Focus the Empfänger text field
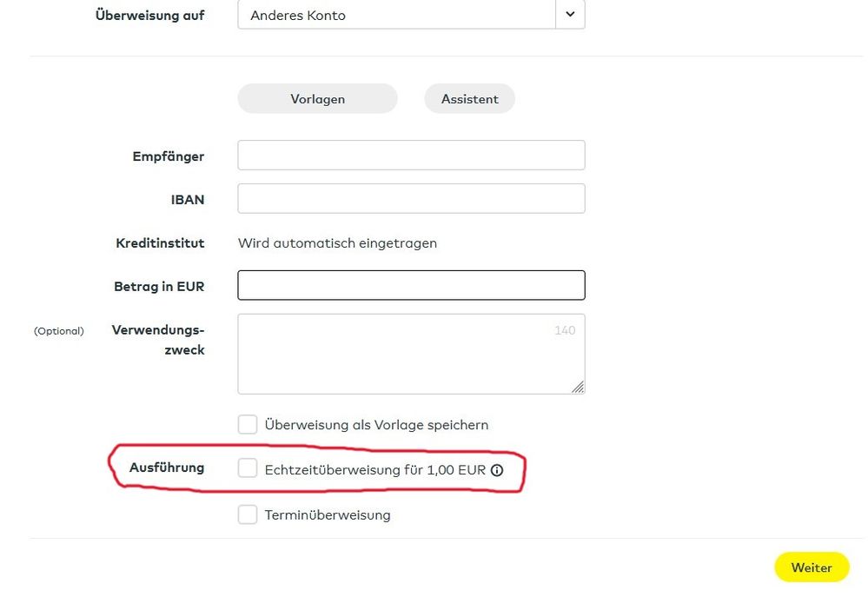The height and width of the screenshot is (597, 868). click(x=411, y=156)
